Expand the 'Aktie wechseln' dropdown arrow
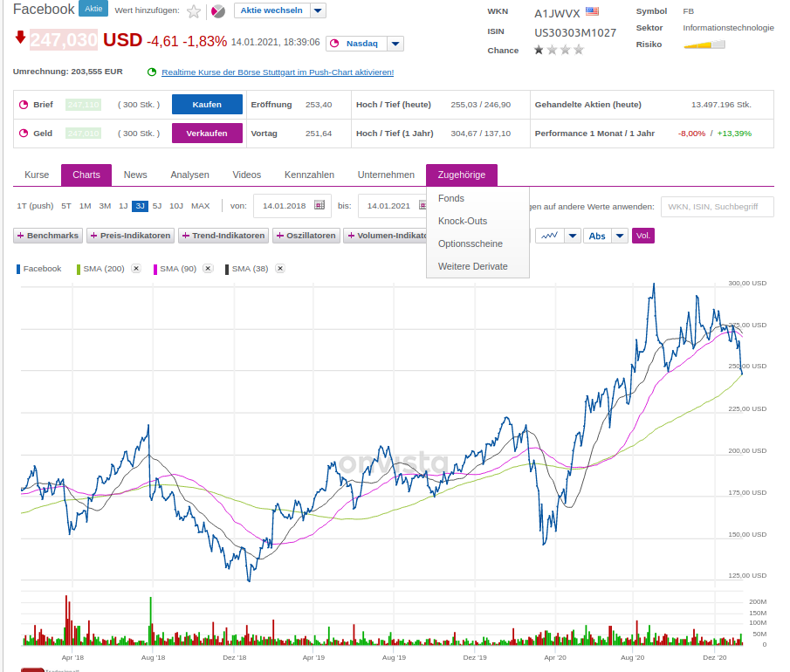 [x=318, y=11]
